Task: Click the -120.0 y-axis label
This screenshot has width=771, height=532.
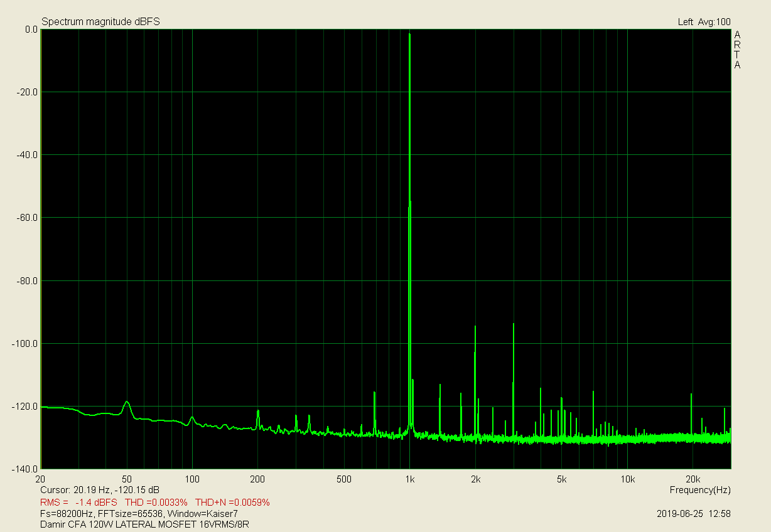Action: tap(26, 407)
